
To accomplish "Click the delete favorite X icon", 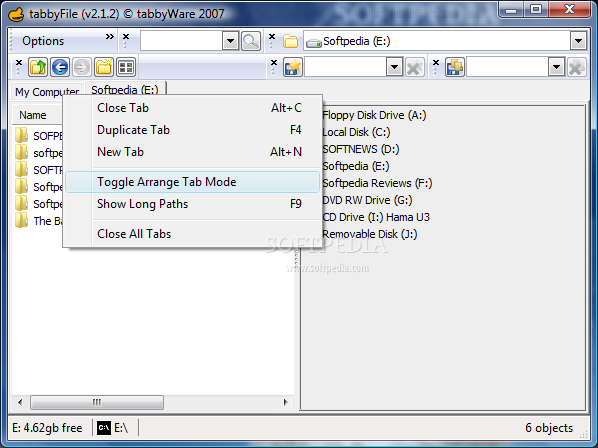I will coord(415,67).
